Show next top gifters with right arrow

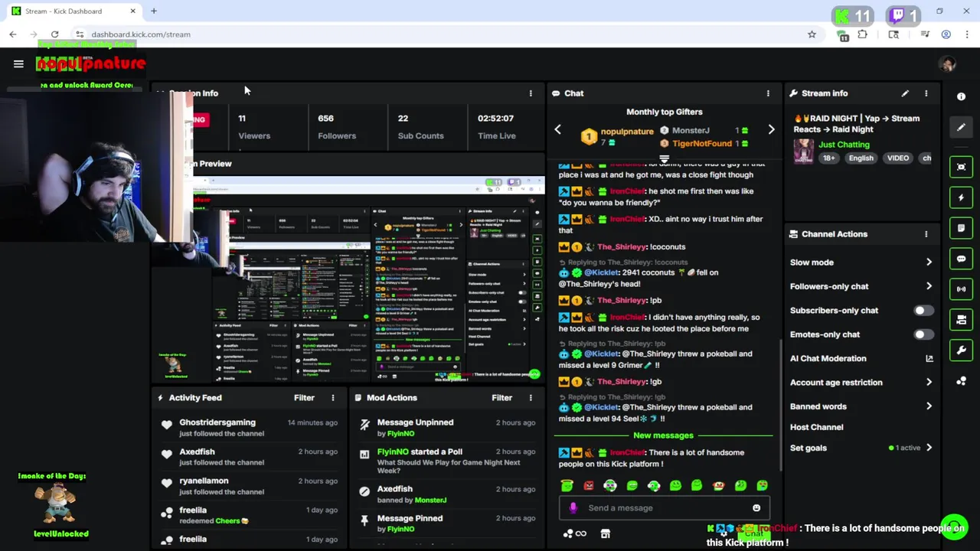771,130
